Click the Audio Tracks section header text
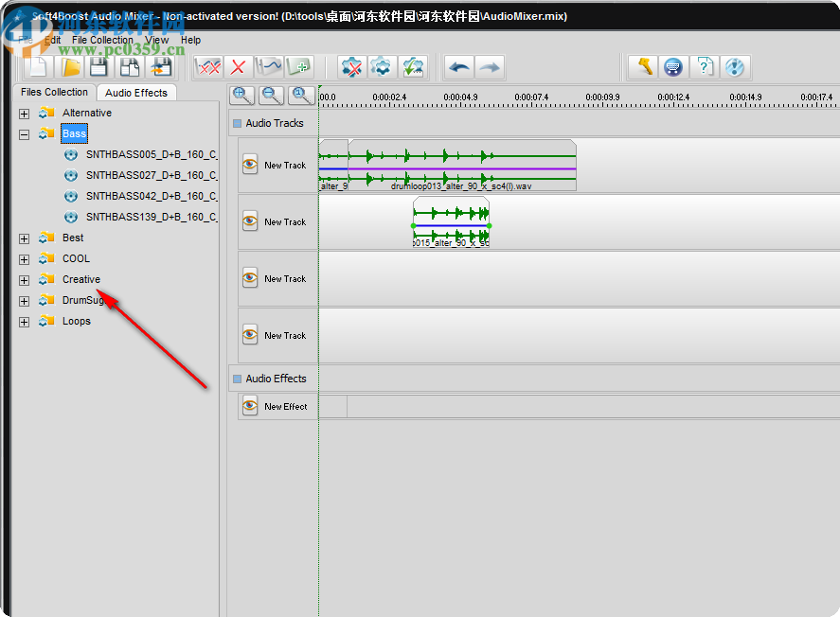Viewport: 840px width, 617px height. (275, 123)
